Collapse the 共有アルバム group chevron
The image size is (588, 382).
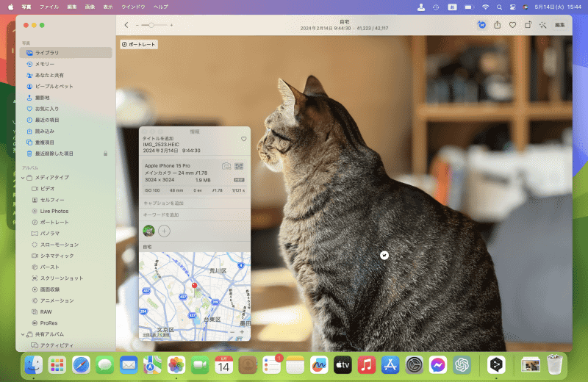(23, 334)
